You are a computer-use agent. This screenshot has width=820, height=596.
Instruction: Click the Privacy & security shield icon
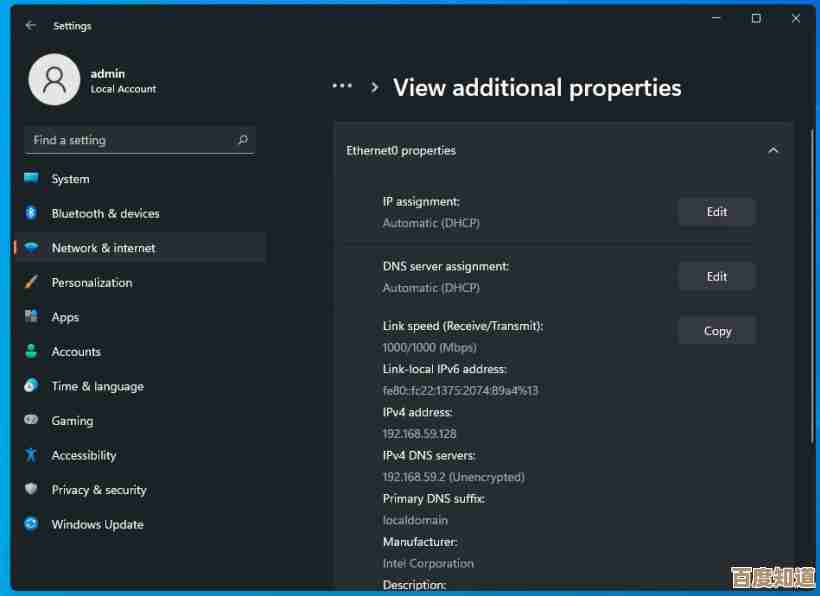(31, 490)
